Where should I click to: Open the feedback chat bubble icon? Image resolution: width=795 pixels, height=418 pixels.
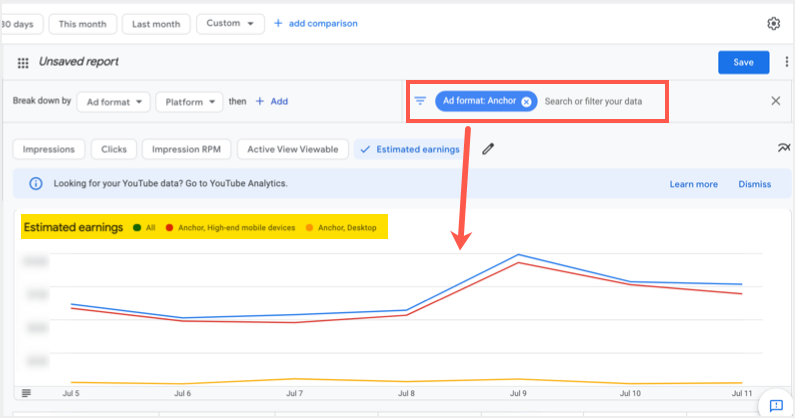click(x=776, y=405)
